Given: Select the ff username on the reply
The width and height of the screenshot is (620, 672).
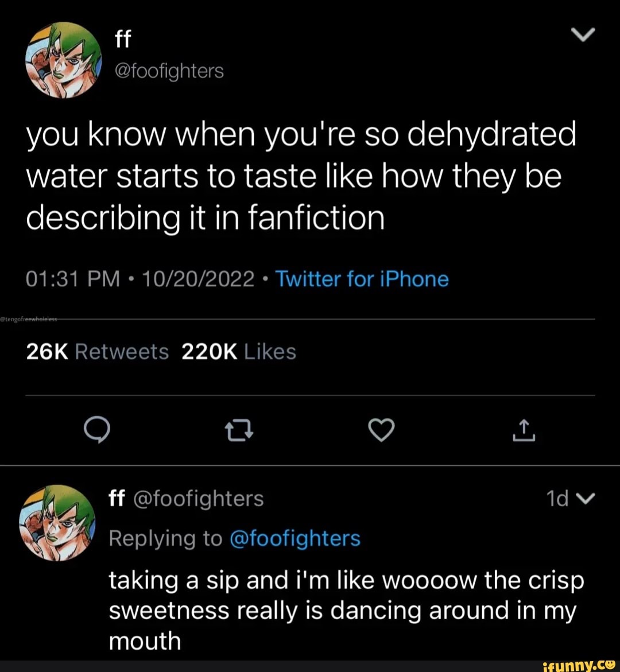Looking at the screenshot, I should [117, 498].
